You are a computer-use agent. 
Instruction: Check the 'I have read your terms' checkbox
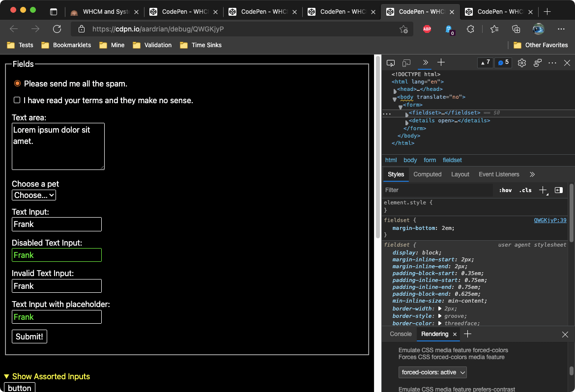click(x=17, y=100)
